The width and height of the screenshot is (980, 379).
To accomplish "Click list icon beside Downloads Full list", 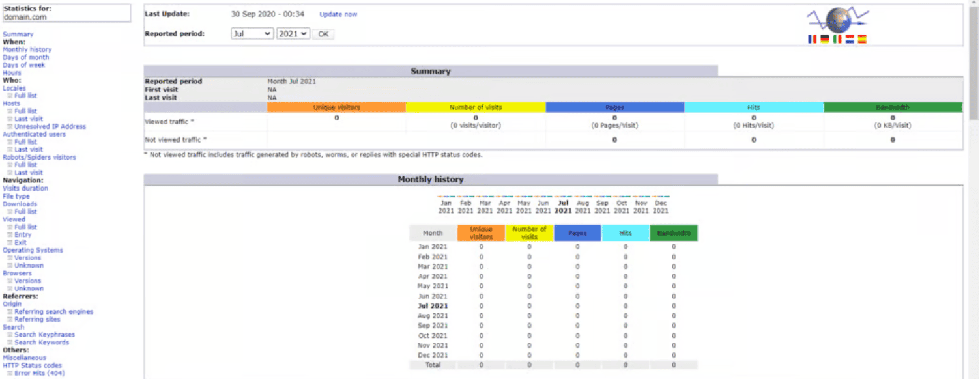I will click(10, 212).
